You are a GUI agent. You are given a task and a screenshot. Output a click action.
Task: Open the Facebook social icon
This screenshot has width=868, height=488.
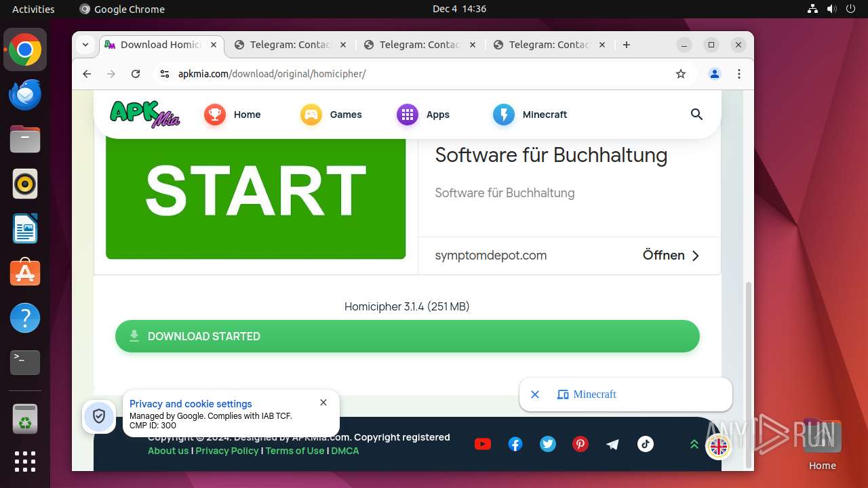click(515, 444)
